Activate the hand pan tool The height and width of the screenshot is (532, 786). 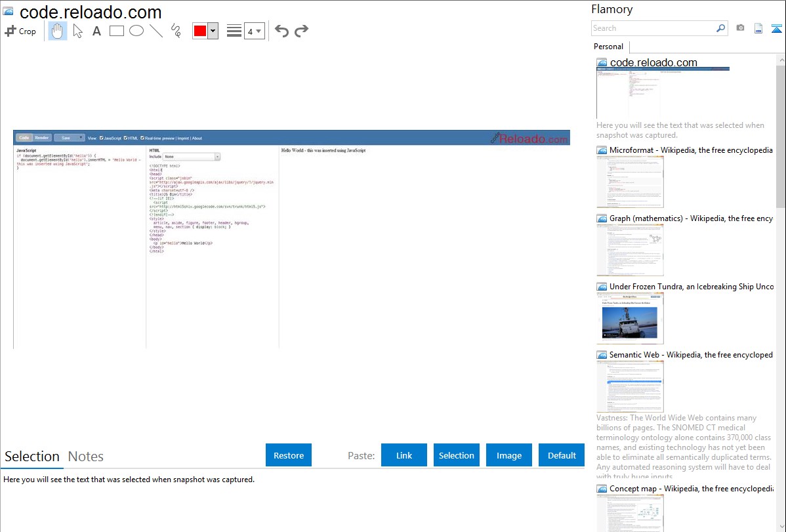[x=57, y=31]
